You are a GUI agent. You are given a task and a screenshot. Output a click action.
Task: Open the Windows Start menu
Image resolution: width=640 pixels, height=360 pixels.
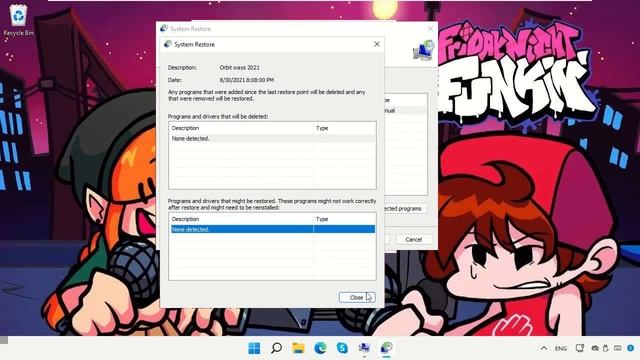pyautogui.click(x=254, y=348)
